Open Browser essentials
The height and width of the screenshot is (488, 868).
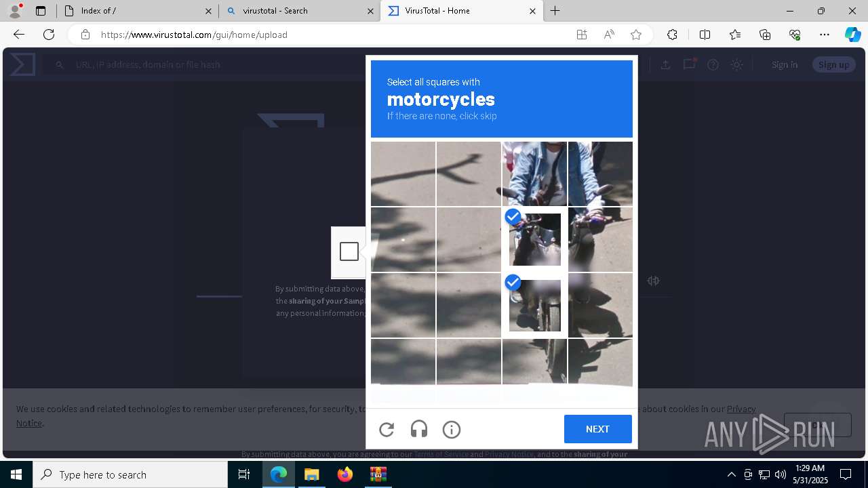coord(795,35)
